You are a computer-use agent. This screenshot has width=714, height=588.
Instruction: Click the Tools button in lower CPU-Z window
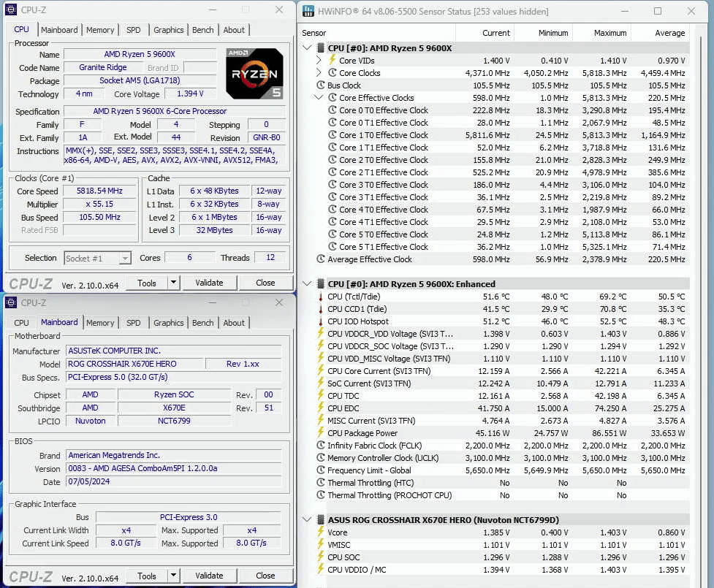click(x=147, y=576)
